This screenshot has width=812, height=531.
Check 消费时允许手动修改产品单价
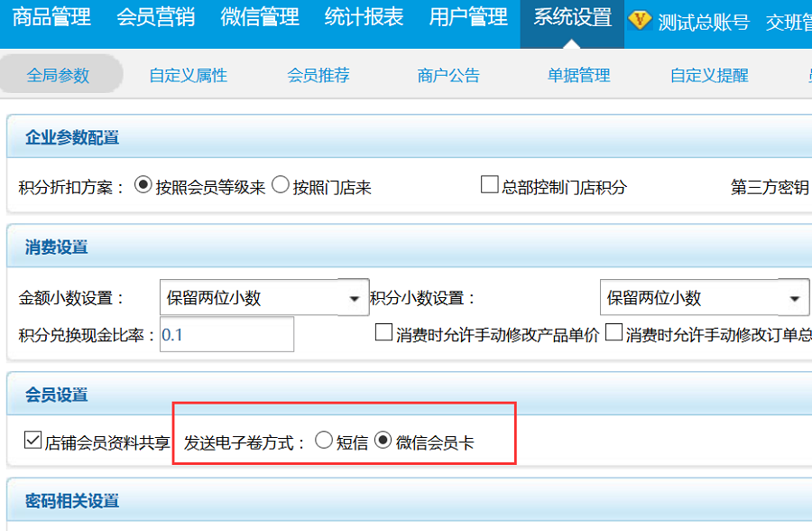pos(383,333)
